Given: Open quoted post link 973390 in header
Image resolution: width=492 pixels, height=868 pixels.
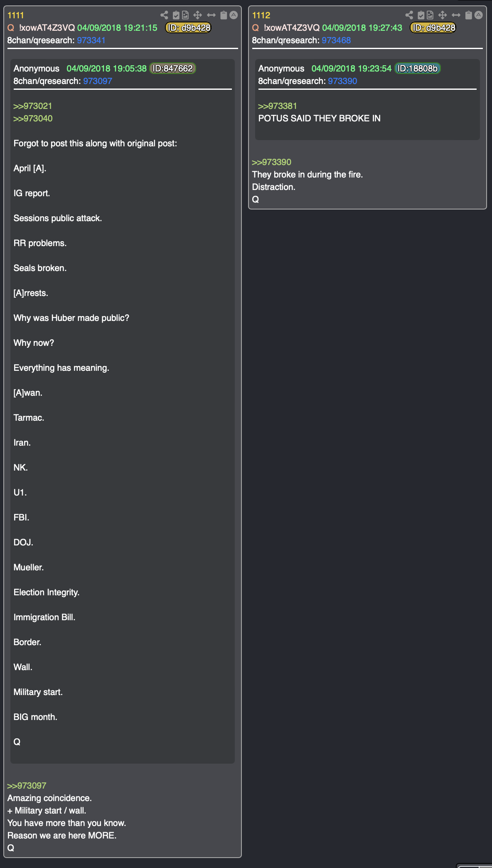Looking at the screenshot, I should [342, 81].
